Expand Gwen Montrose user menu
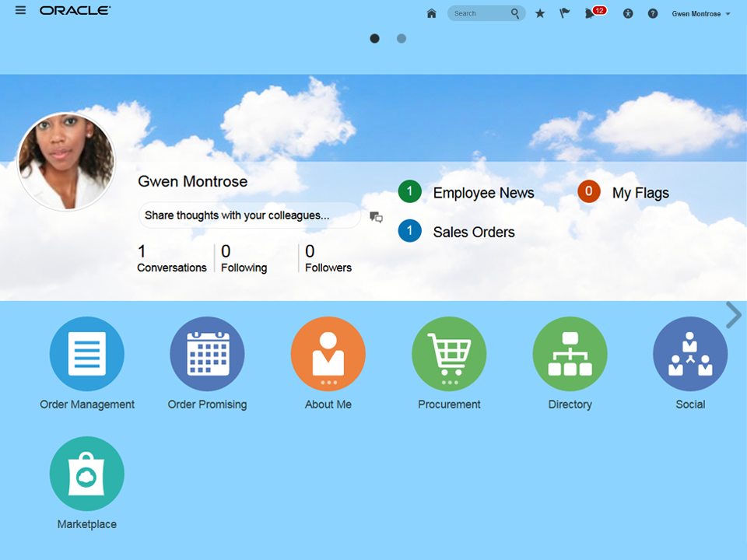This screenshot has height=560, width=747. [701, 14]
